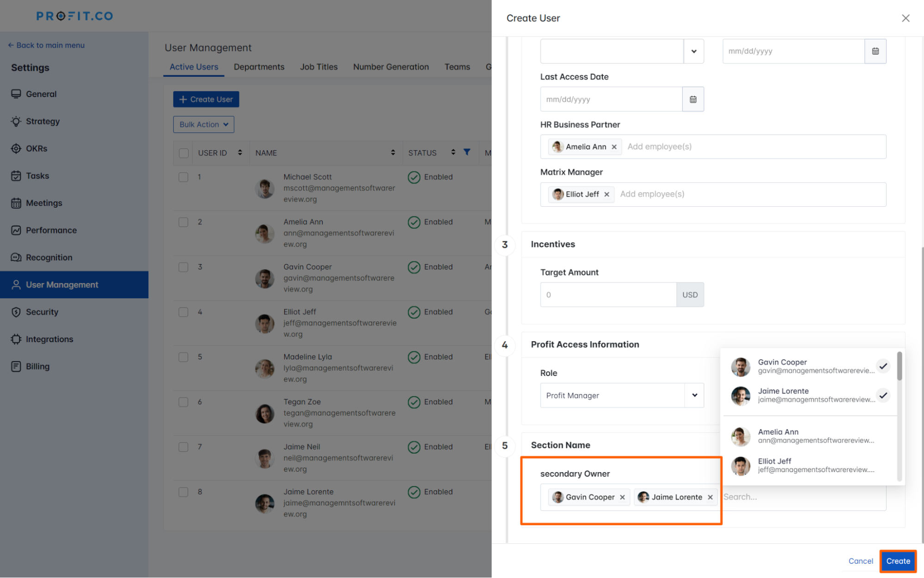Go back to main menu
Image resolution: width=924 pixels, height=578 pixels.
[46, 45]
